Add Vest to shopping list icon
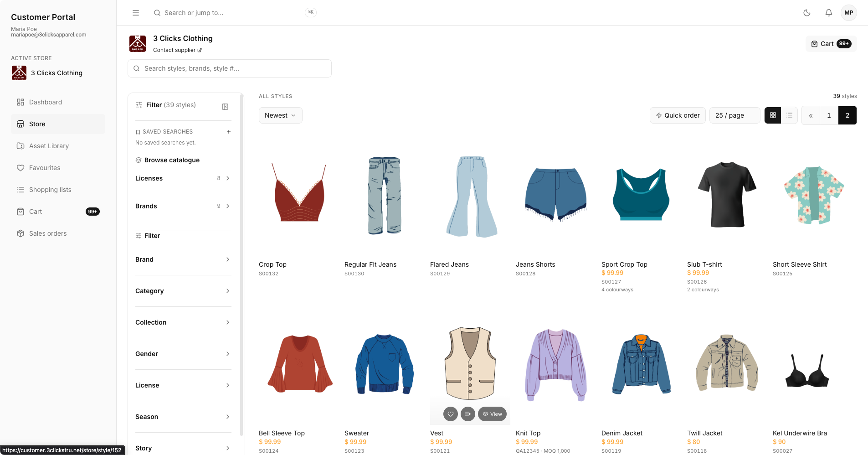The image size is (868, 455). point(468,414)
